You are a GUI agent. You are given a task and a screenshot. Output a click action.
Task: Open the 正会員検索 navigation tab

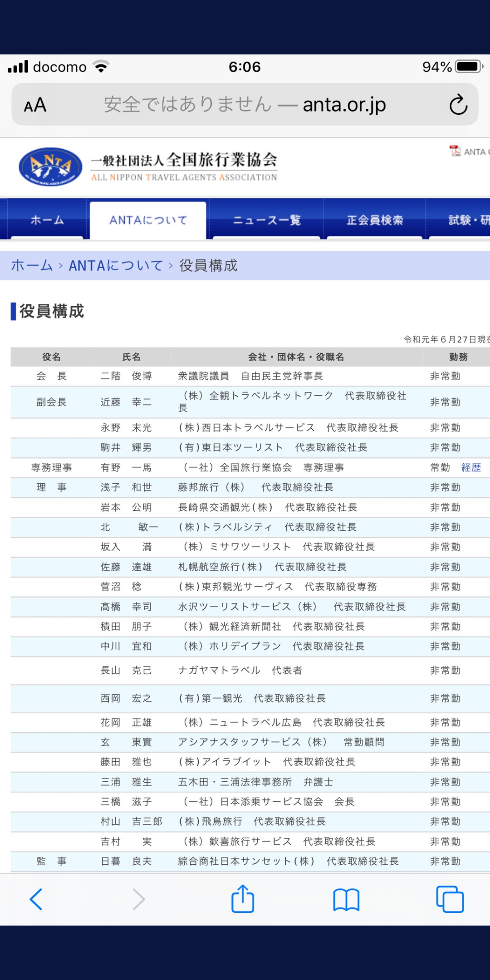click(375, 220)
